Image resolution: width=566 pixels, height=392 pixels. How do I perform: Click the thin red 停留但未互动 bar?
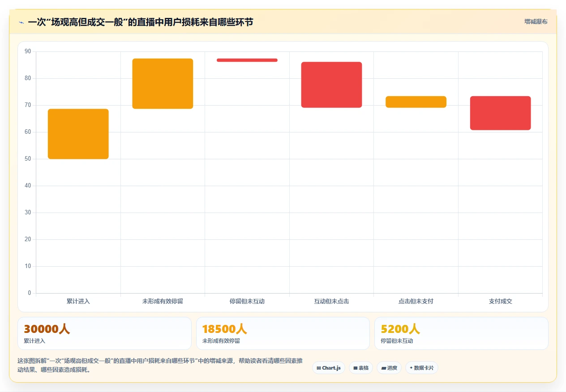(x=247, y=60)
